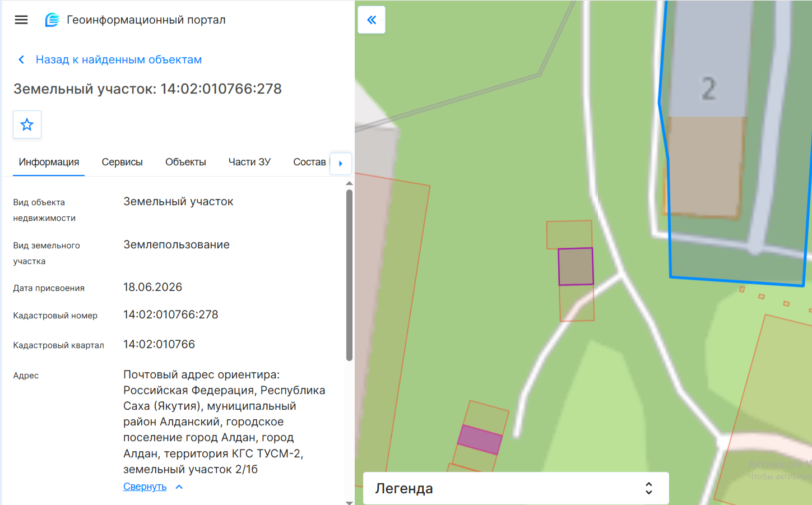Switch to the Сервисы tab

coord(122,162)
